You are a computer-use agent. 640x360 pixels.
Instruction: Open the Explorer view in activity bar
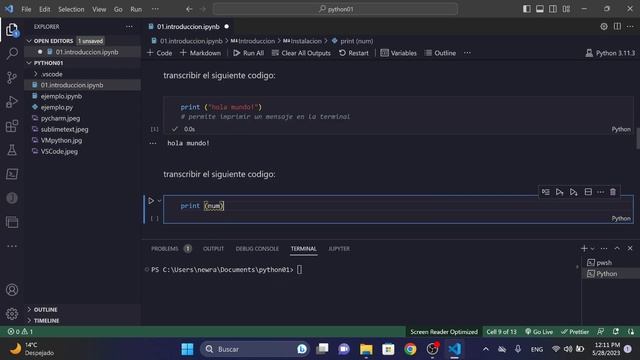pyautogui.click(x=12, y=30)
